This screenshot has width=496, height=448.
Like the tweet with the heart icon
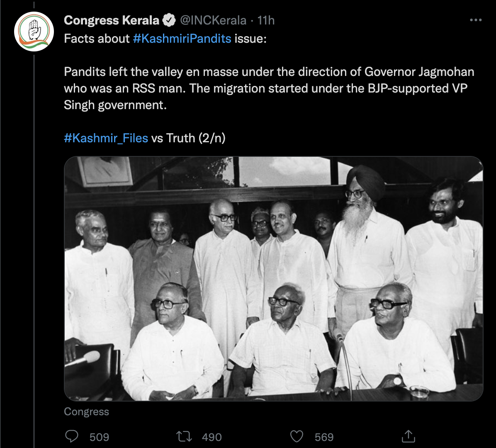point(296,436)
